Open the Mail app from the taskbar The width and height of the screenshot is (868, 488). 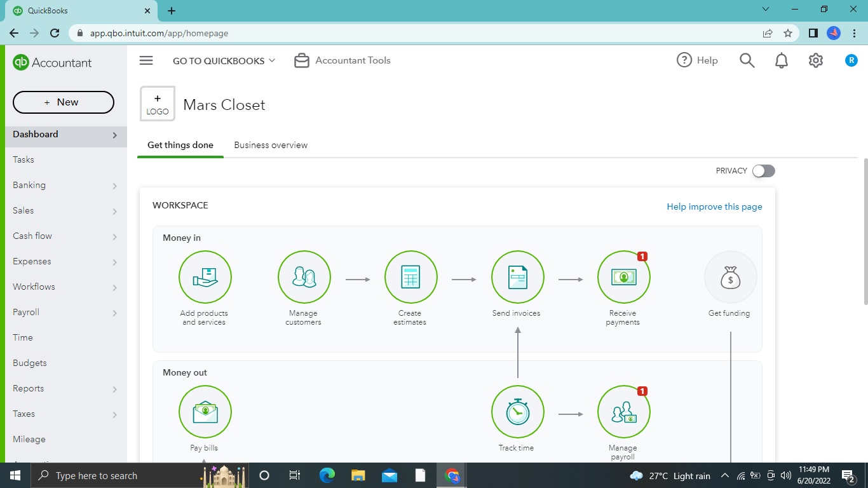tap(390, 475)
